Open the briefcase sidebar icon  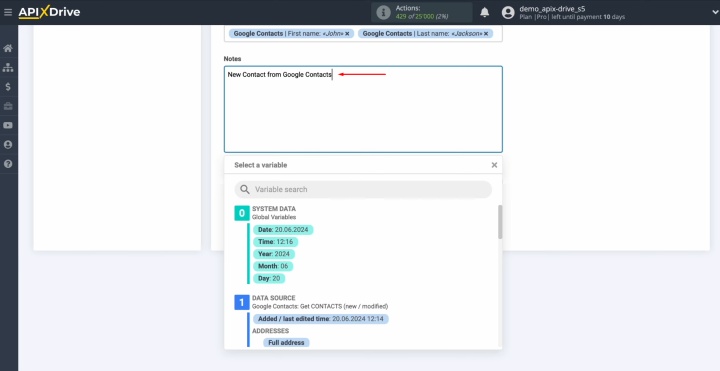click(8, 106)
